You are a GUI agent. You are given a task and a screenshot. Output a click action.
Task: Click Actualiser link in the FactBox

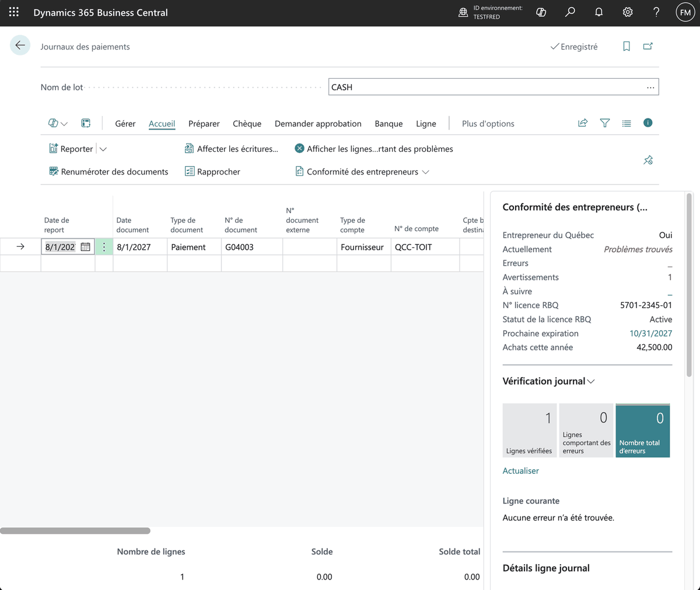pos(521,471)
